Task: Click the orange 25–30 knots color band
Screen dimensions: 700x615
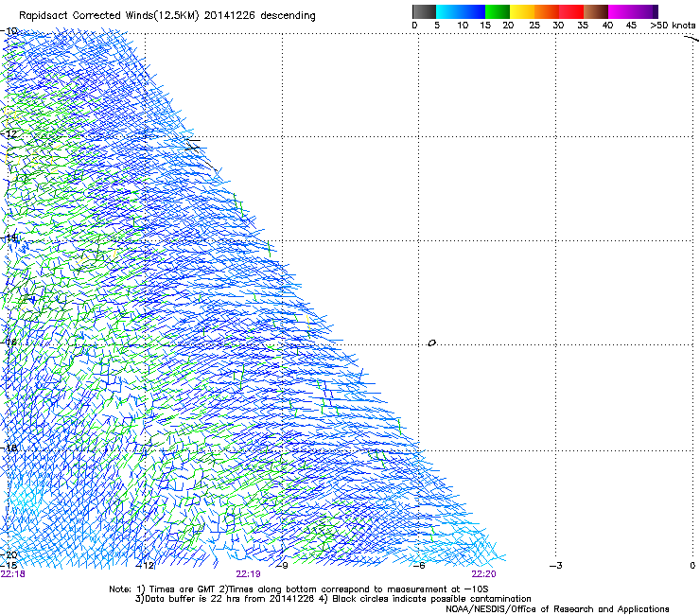Action: pos(547,11)
